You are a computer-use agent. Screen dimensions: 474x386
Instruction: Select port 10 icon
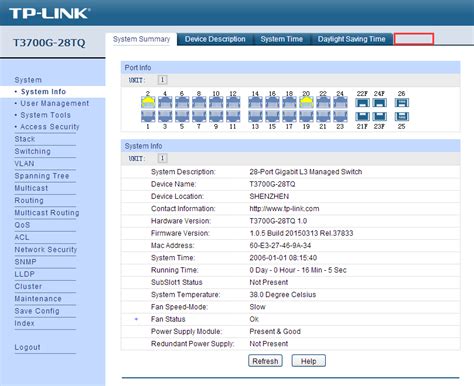(x=216, y=102)
